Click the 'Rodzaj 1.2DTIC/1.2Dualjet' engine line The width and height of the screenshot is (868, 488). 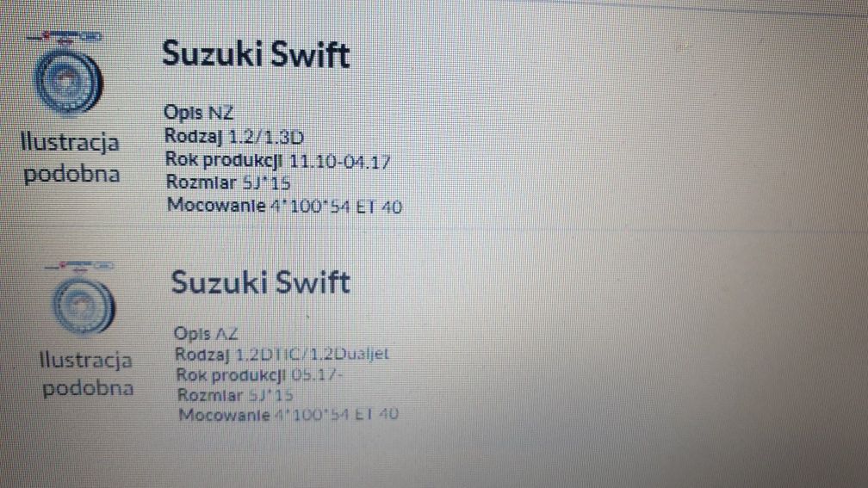coord(282,354)
